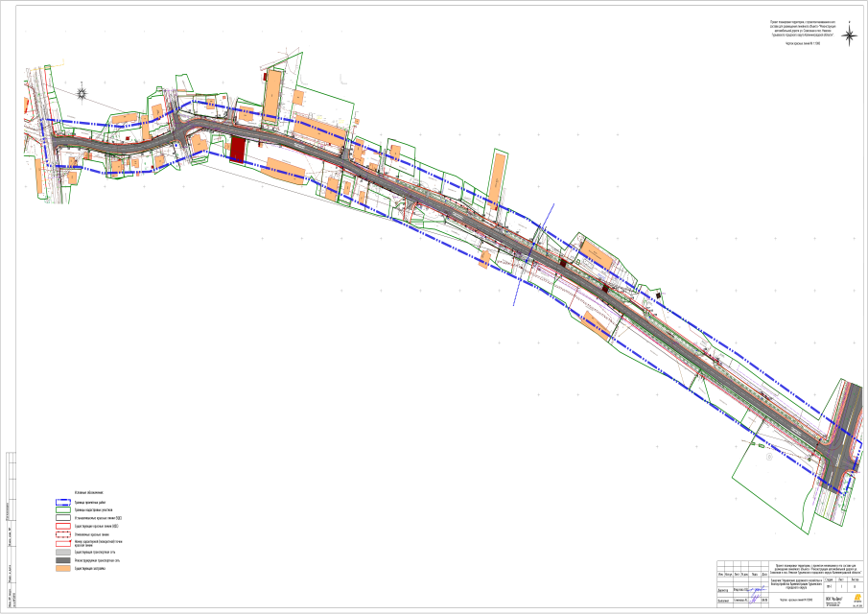The height and width of the screenshot is (614, 868).
Task: Click the black outlined red-line legend symbol
Action: click(64, 519)
